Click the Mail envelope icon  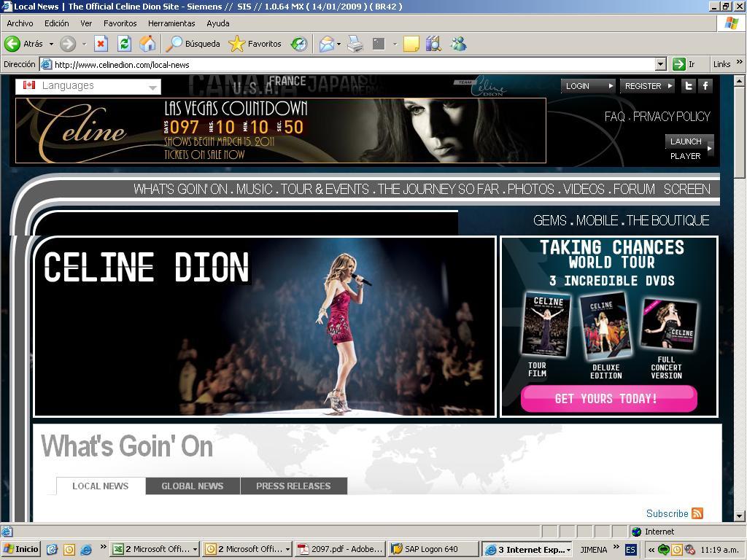click(x=327, y=44)
